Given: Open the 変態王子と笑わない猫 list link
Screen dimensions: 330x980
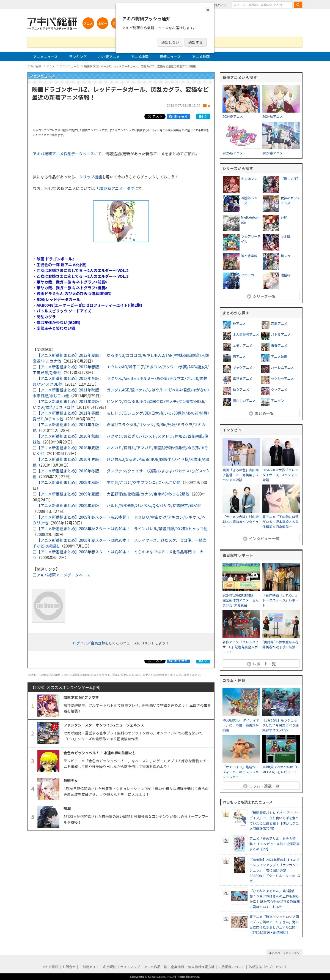Looking at the screenshot, I should point(56,328).
